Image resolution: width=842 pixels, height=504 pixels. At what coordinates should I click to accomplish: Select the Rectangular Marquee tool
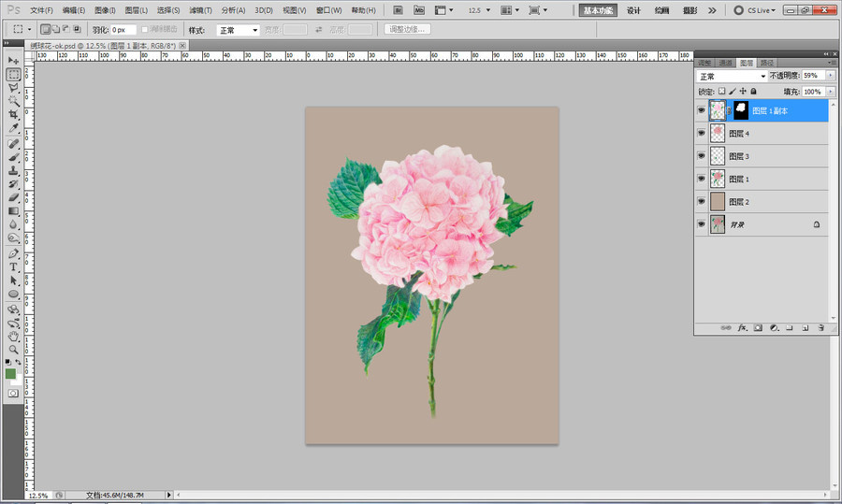coord(13,74)
